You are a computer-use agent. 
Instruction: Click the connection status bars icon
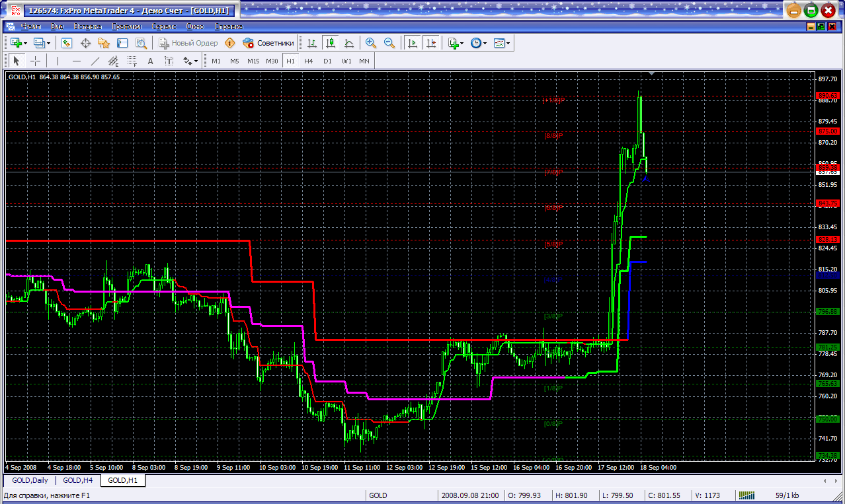click(746, 495)
